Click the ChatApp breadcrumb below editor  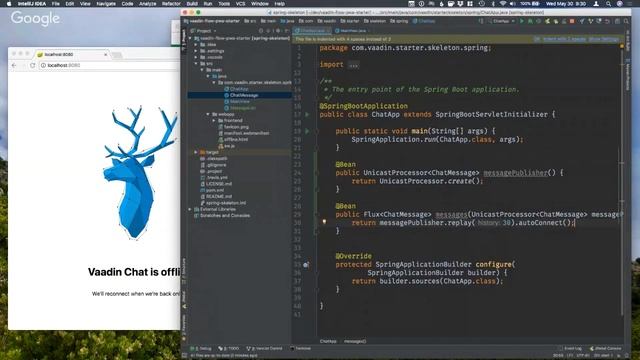(x=328, y=341)
